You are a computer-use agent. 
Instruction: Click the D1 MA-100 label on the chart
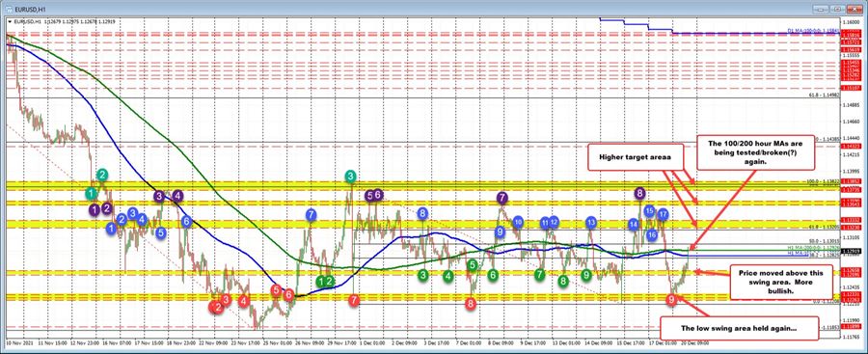pyautogui.click(x=813, y=32)
